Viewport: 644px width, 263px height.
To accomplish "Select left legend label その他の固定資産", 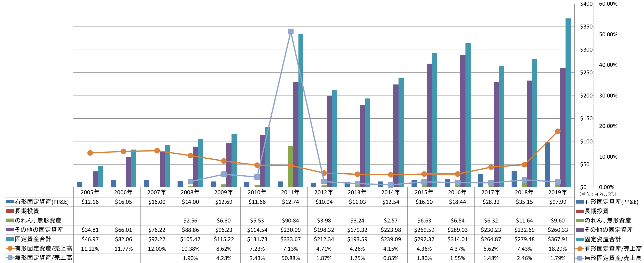I will tap(39, 230).
